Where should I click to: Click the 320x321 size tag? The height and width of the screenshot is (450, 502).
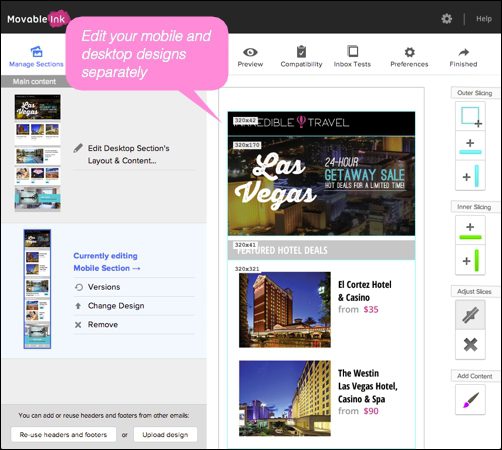point(247,269)
